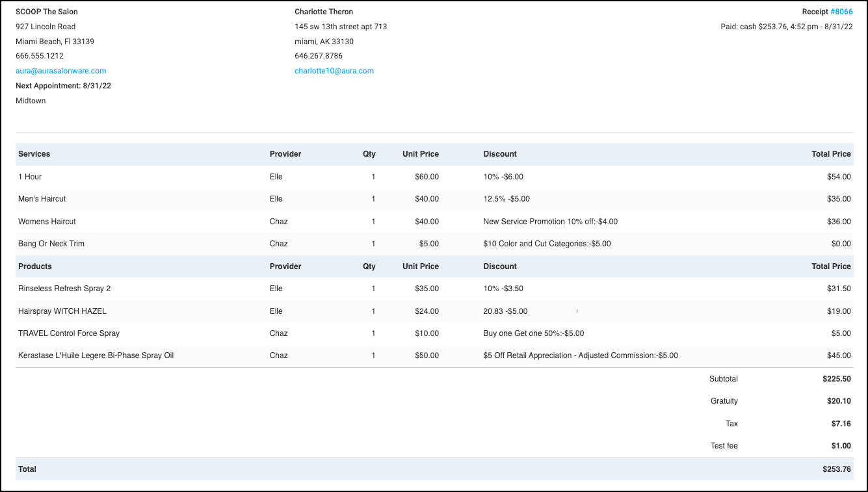Click the Test fee label
Screen dimensions: 868x492
[x=724, y=446]
